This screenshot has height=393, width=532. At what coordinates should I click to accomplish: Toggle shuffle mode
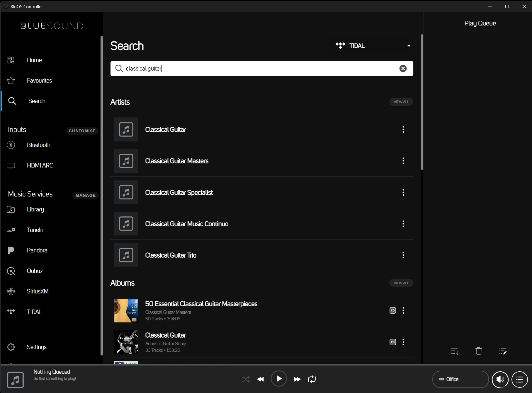[246, 379]
